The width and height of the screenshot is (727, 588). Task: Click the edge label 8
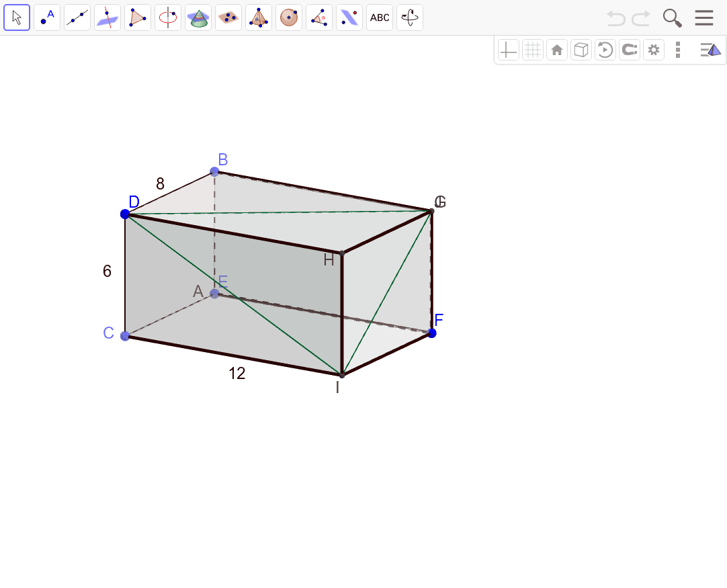[x=160, y=184]
